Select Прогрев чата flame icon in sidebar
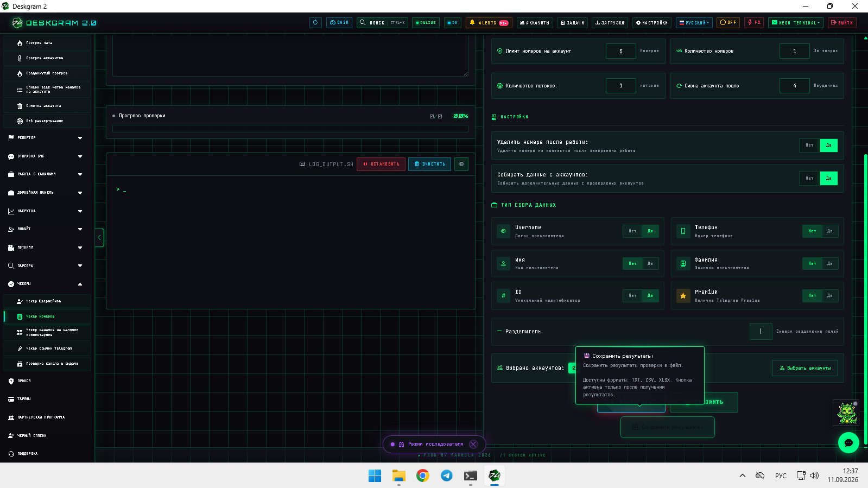 [20, 43]
